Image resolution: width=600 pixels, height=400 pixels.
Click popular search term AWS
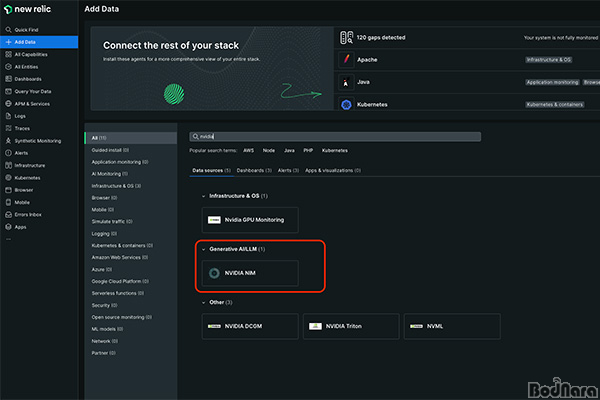click(x=248, y=150)
